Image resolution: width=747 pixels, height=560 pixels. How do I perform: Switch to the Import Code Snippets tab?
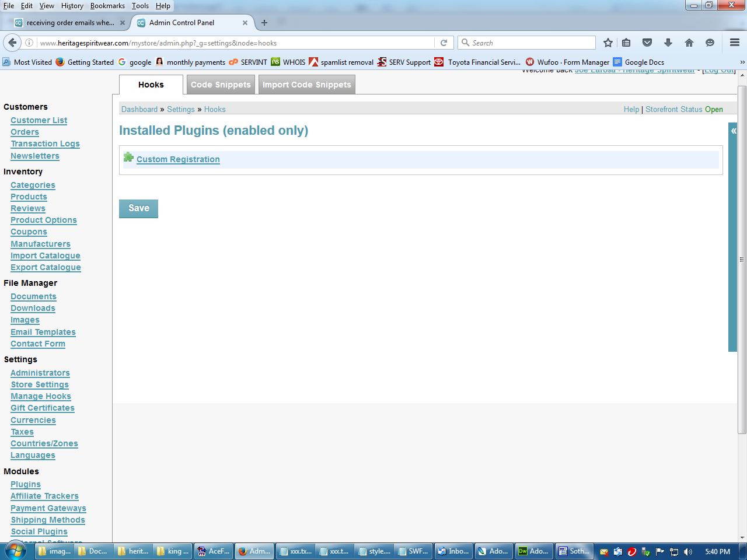point(307,85)
